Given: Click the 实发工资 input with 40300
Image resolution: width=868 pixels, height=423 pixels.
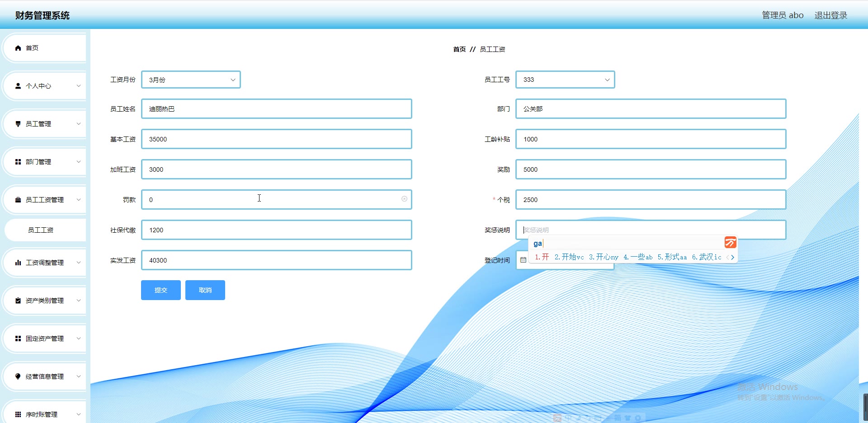Looking at the screenshot, I should coord(277,260).
